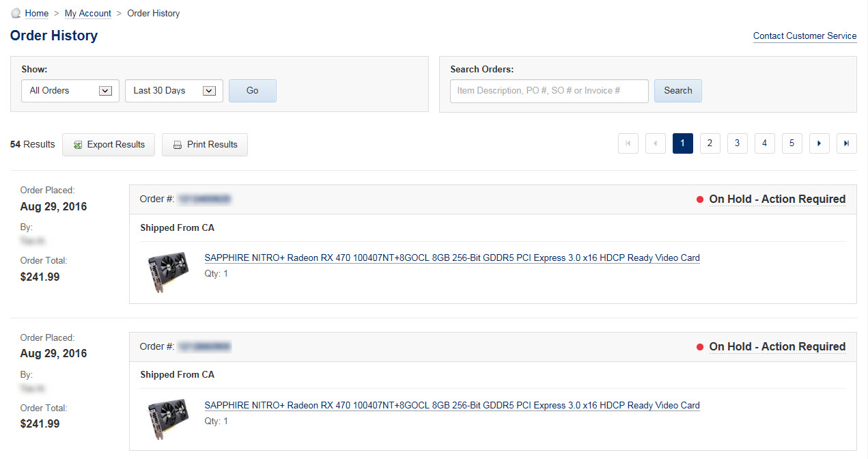This screenshot has height=459, width=868.
Task: Select page 2 in pagination
Action: tap(710, 143)
